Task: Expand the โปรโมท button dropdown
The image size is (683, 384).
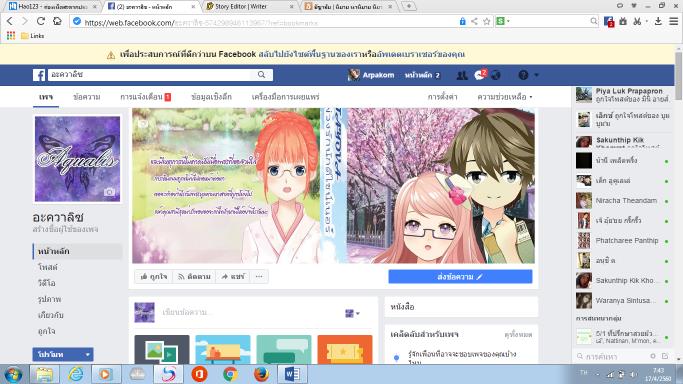Action: (88, 355)
